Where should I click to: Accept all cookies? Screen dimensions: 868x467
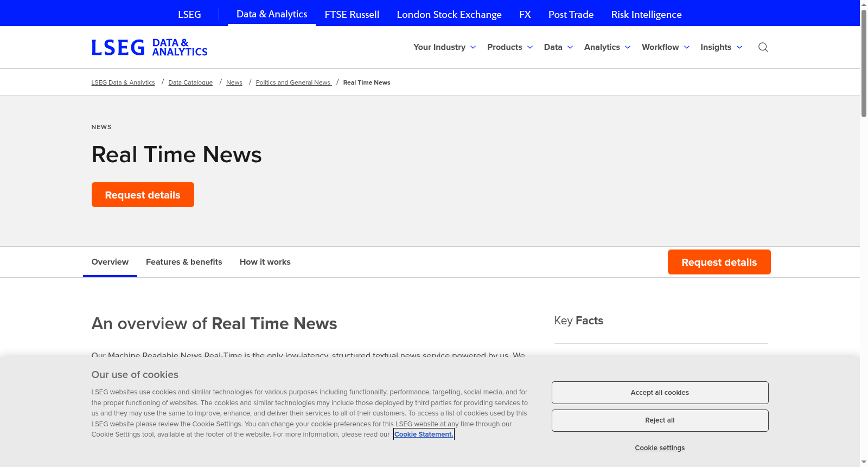(660, 393)
